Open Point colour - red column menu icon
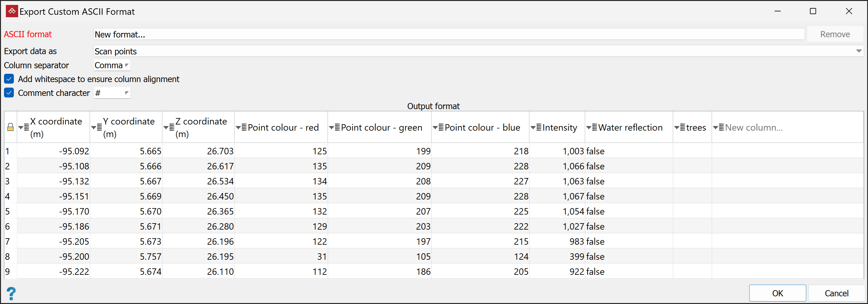This screenshot has width=868, height=304. pyautogui.click(x=241, y=128)
